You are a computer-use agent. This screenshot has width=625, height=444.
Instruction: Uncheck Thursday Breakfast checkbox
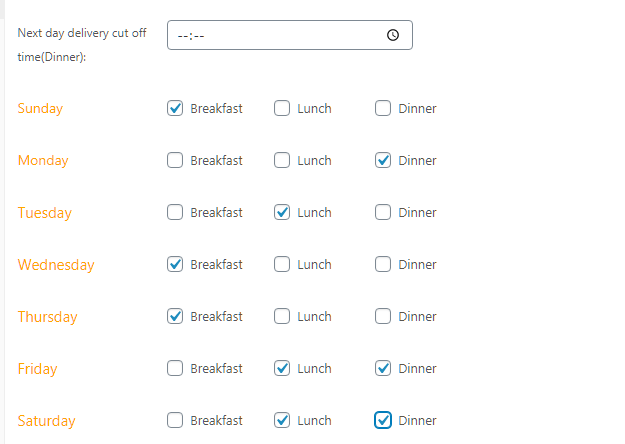tap(175, 316)
